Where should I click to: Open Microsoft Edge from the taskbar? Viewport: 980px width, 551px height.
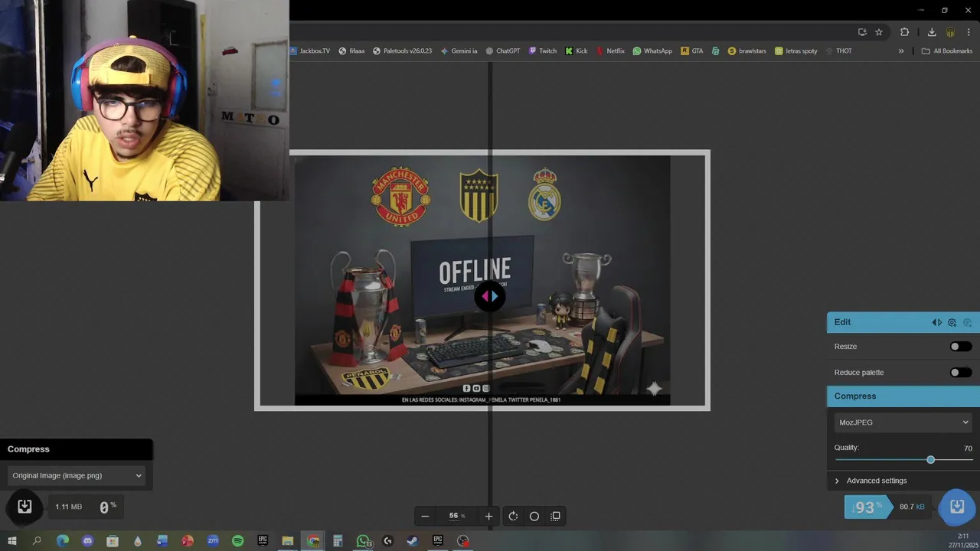tap(63, 540)
